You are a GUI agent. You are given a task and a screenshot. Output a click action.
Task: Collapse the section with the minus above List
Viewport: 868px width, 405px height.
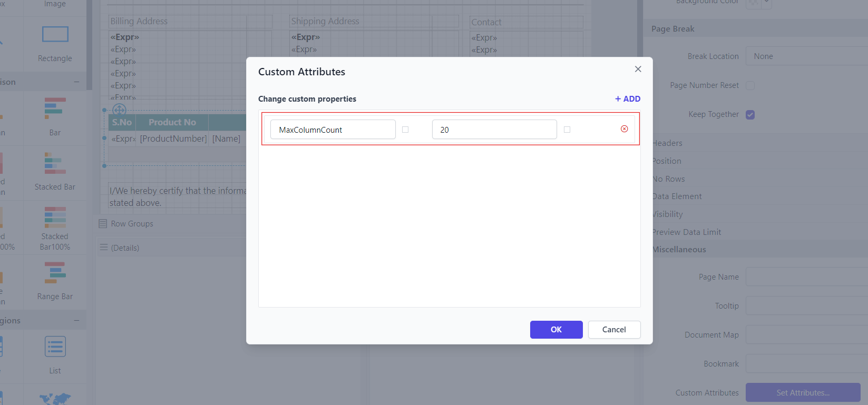pos(76,321)
